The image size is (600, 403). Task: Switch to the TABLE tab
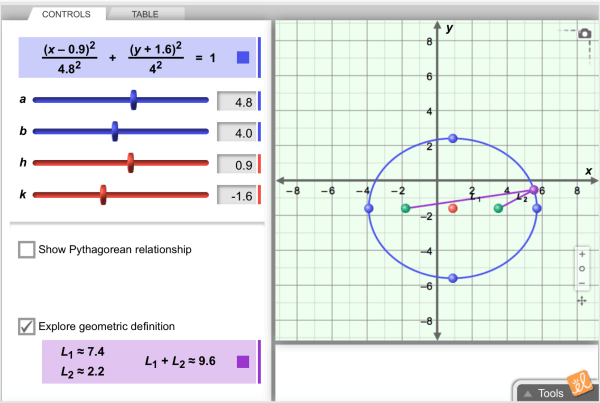(x=147, y=14)
